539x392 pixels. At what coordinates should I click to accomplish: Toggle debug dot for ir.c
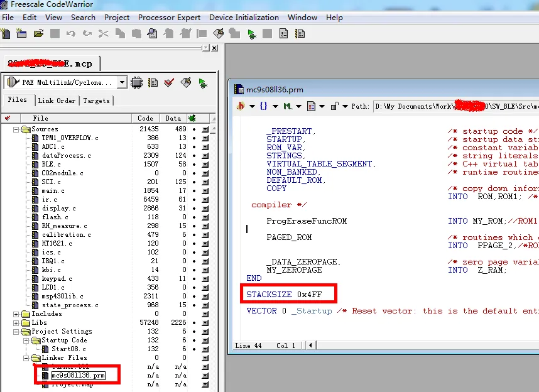(x=194, y=199)
